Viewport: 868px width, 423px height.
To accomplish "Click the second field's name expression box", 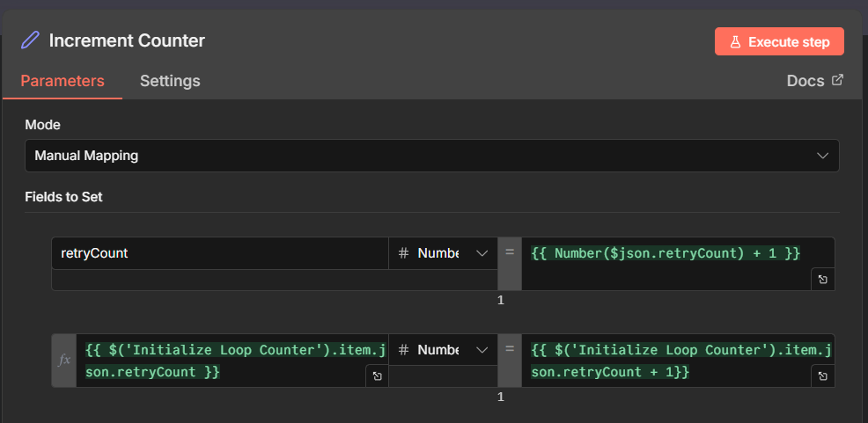I will click(220, 360).
